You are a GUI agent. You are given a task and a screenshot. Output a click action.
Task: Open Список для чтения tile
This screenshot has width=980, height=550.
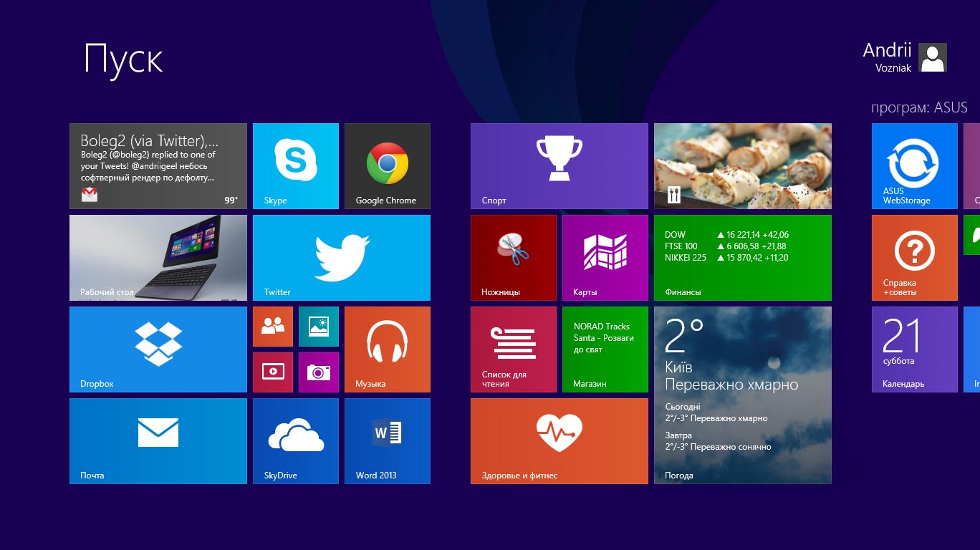click(x=514, y=349)
